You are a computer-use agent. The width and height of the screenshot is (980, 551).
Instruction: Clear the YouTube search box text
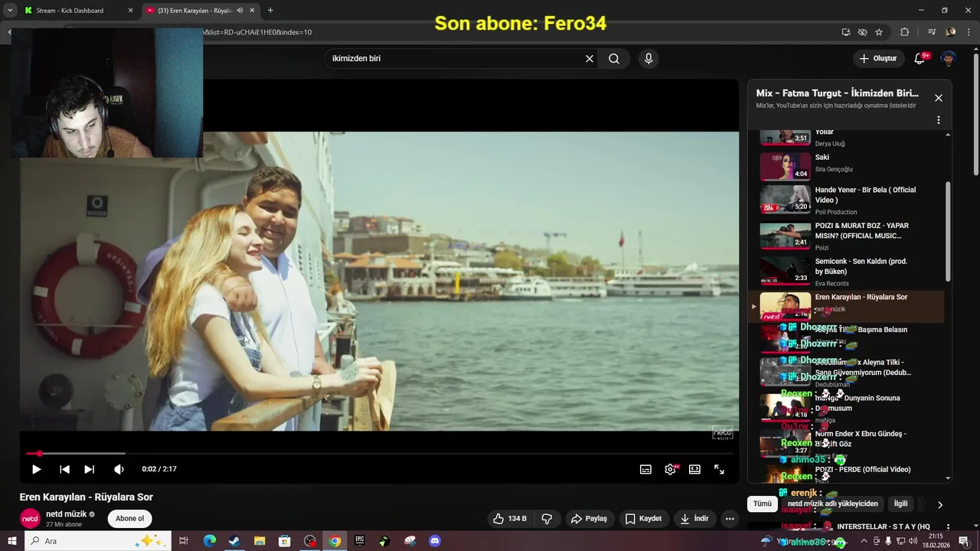pyautogui.click(x=590, y=58)
